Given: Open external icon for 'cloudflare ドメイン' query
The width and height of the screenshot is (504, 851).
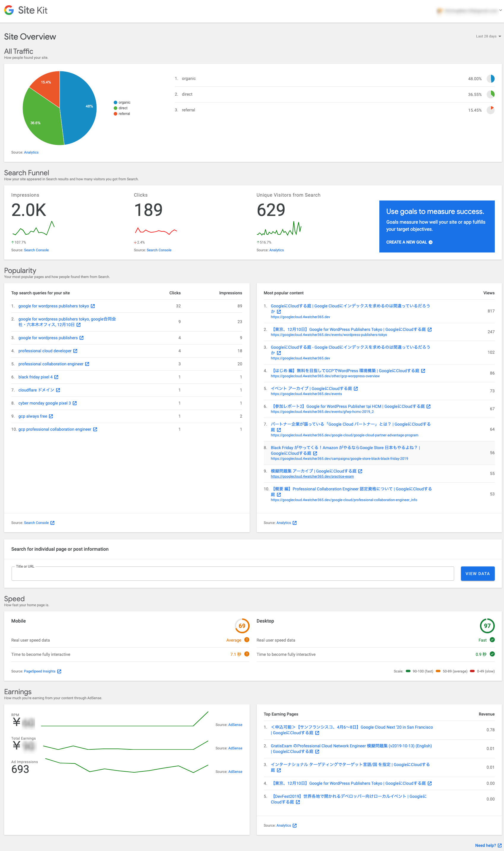Looking at the screenshot, I should point(58,390).
